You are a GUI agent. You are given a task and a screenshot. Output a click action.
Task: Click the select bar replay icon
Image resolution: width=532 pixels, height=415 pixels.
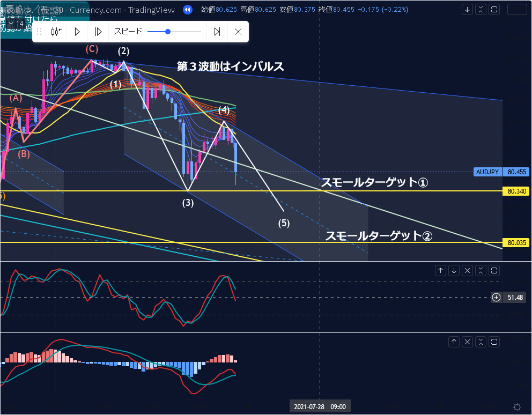[56, 32]
